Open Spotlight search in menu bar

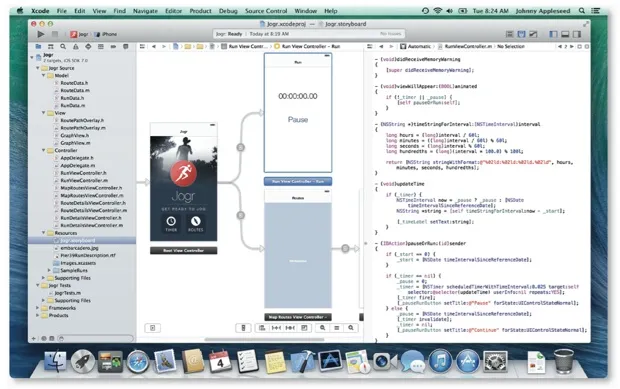582,11
